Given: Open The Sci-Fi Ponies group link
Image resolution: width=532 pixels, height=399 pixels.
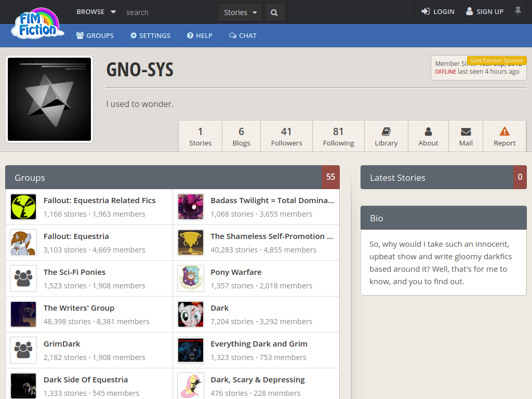Looking at the screenshot, I should tap(74, 272).
